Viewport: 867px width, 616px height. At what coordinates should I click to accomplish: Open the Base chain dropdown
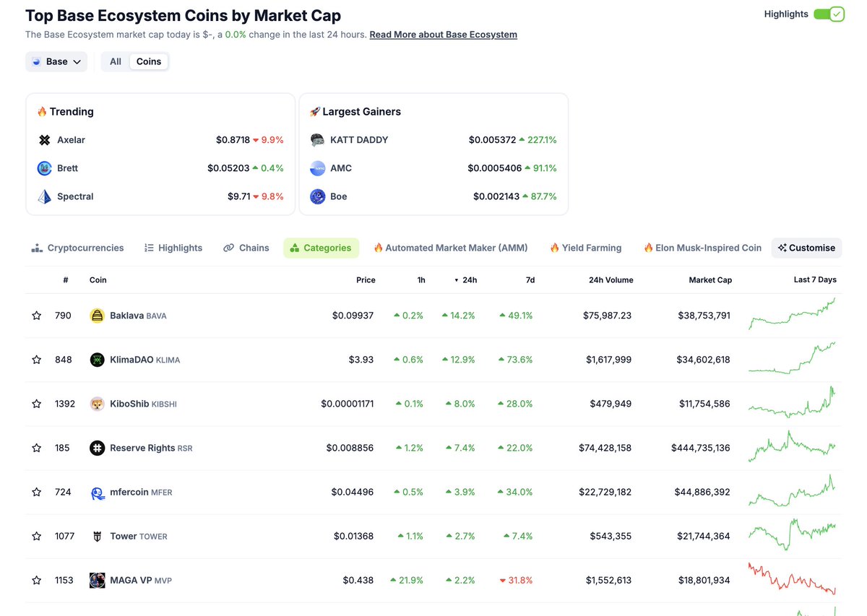click(x=56, y=61)
